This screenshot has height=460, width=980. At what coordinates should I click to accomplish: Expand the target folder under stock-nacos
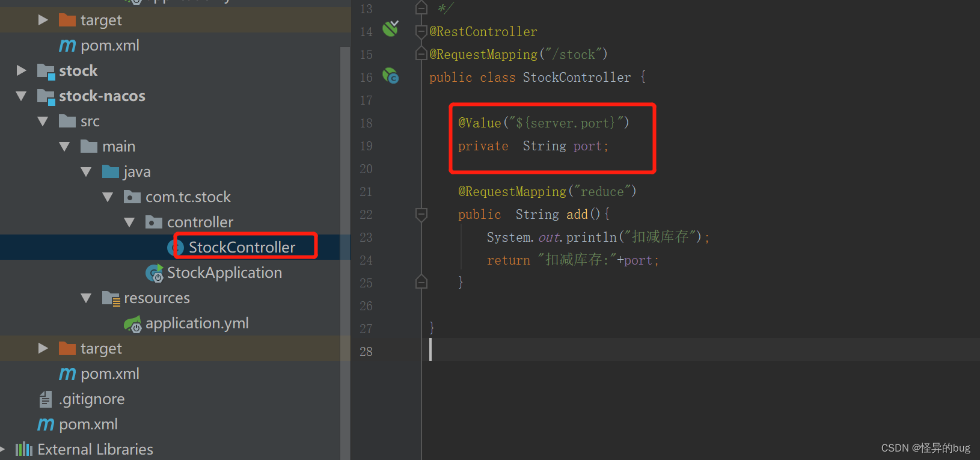[43, 348]
